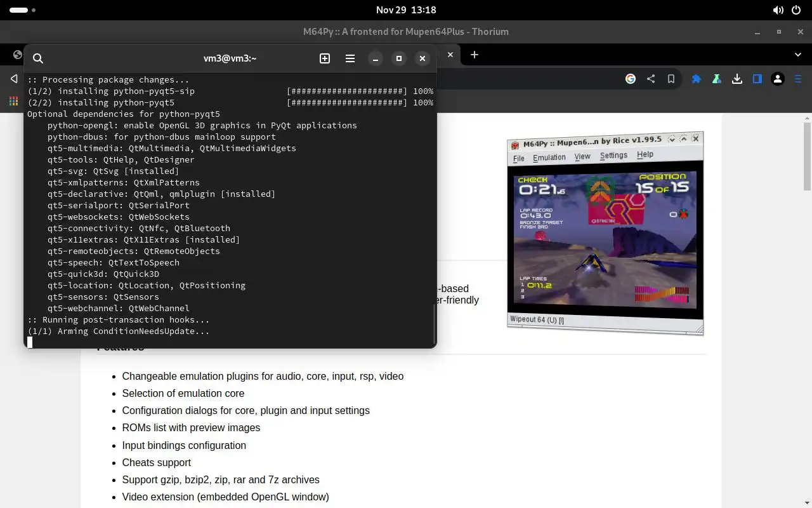
Task: Click the 'qt5-declarative' installed line
Action: pyautogui.click(x=162, y=194)
